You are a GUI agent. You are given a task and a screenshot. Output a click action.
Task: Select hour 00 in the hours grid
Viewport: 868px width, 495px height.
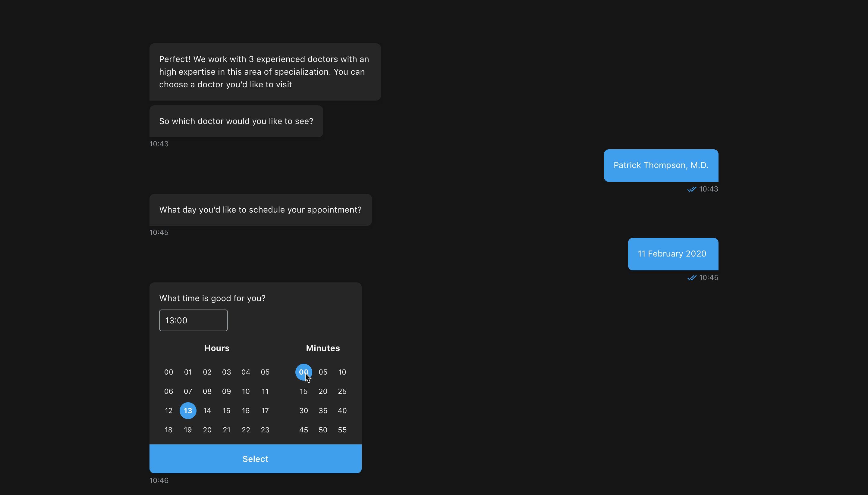click(x=169, y=372)
